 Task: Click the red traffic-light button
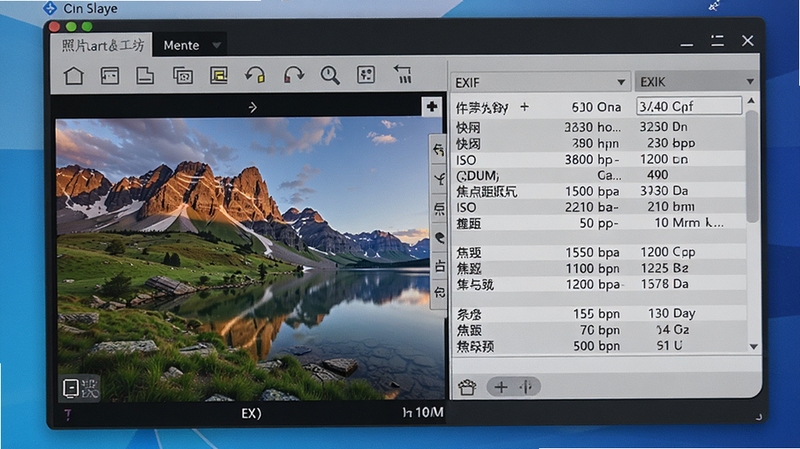[55, 27]
